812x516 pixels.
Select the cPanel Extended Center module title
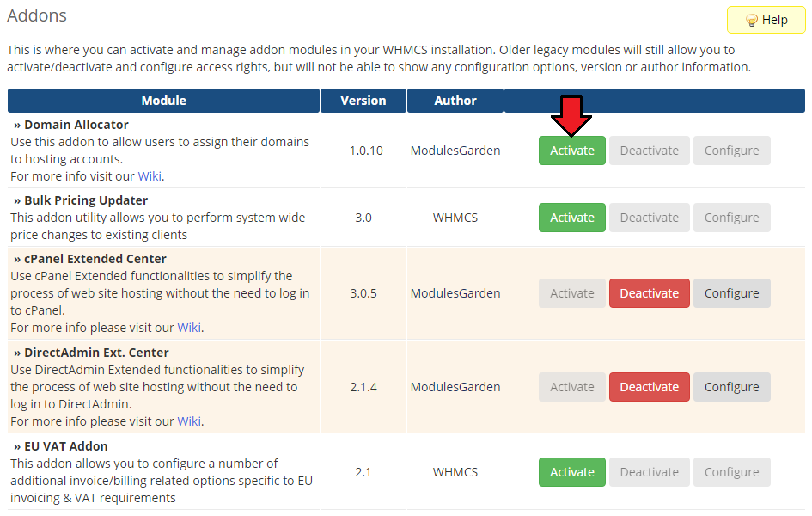95,259
